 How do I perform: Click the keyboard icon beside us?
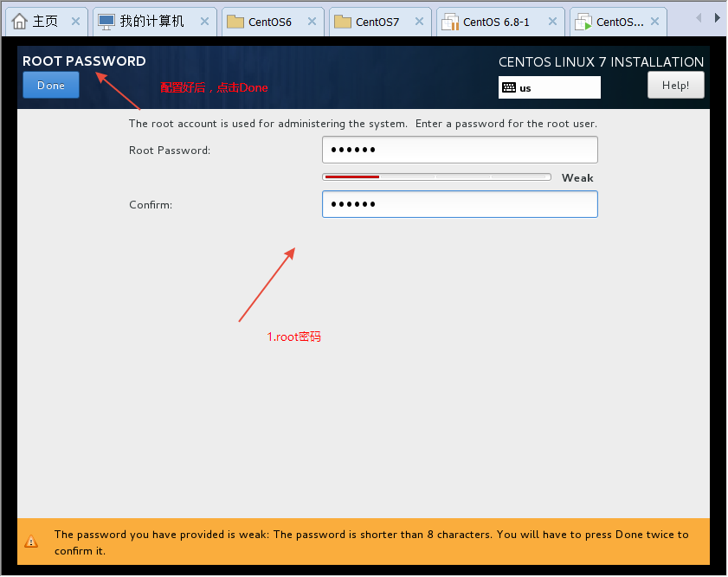pyautogui.click(x=509, y=87)
